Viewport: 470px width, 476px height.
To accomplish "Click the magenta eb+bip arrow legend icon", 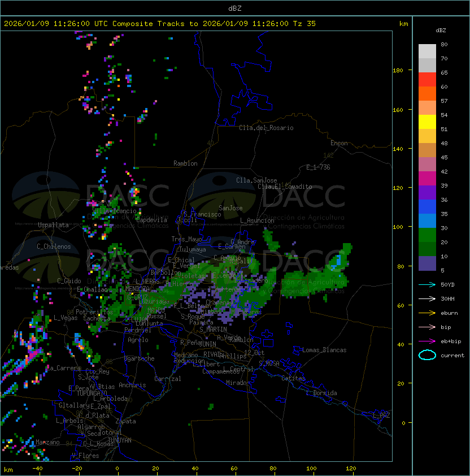I will pos(427,341).
